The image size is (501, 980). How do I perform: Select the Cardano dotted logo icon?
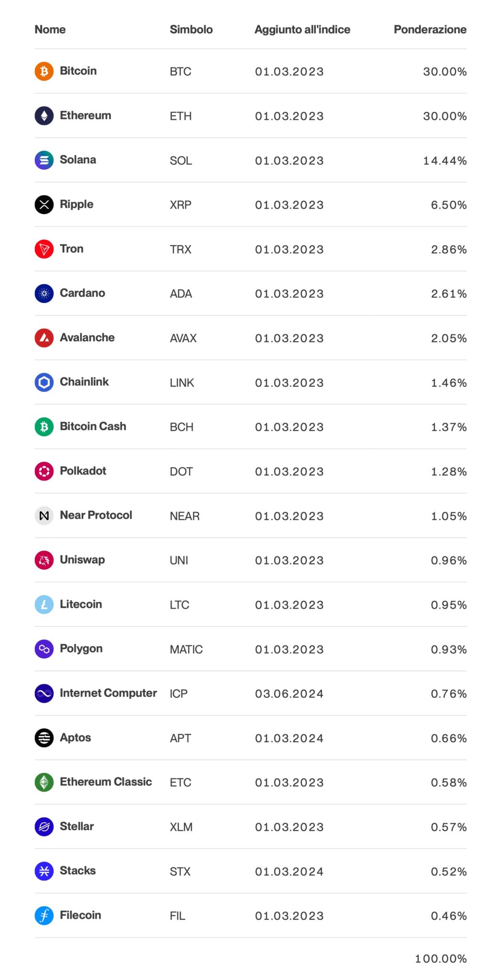click(44, 293)
